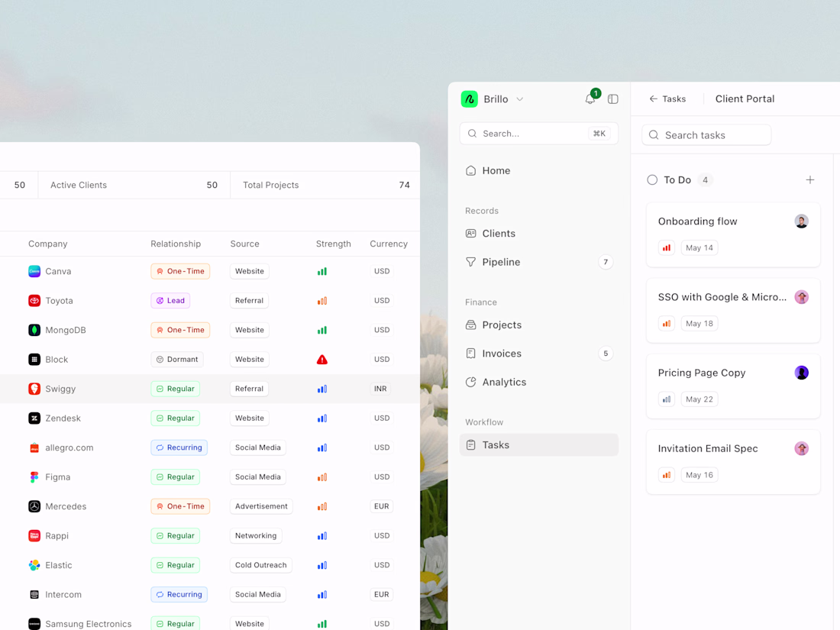Open Pipeline in the sidebar

pyautogui.click(x=539, y=262)
